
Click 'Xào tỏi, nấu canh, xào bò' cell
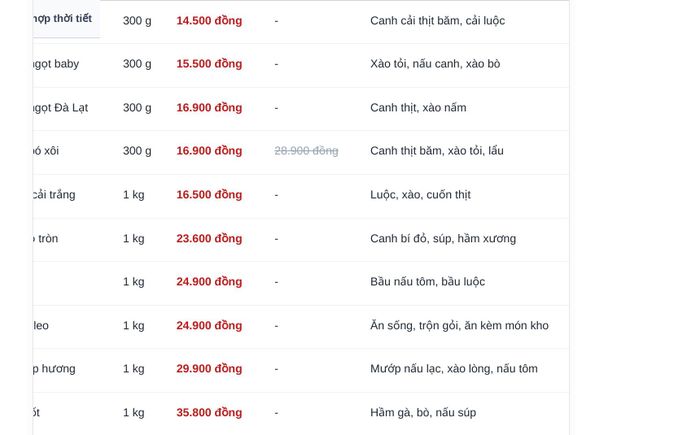tap(435, 64)
